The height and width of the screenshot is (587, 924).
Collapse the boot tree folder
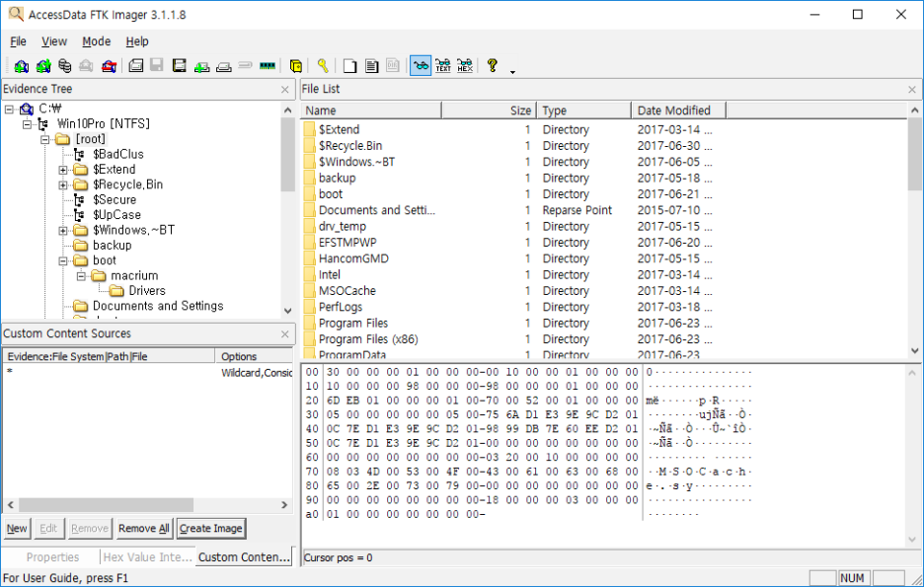pos(63,260)
